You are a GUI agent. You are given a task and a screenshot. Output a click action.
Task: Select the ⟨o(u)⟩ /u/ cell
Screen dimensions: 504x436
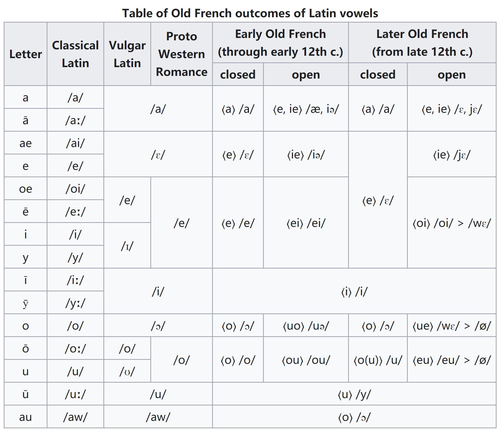click(378, 360)
